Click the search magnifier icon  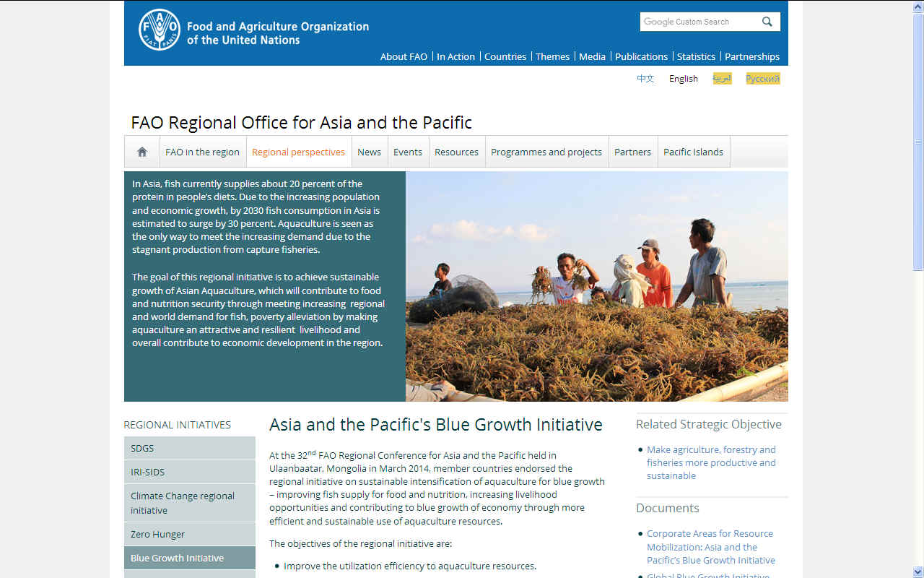pyautogui.click(x=767, y=22)
